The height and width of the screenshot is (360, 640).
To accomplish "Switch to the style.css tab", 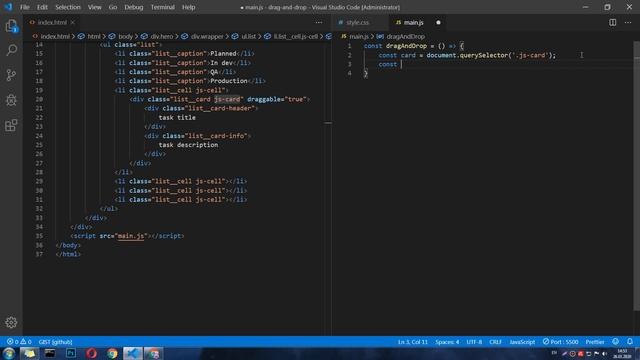I will pos(358,22).
